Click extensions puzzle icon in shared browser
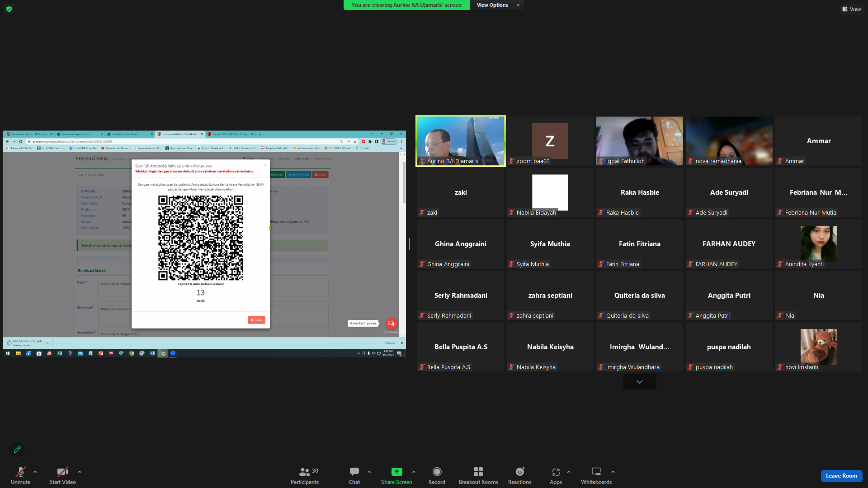The image size is (868, 488). (x=370, y=141)
